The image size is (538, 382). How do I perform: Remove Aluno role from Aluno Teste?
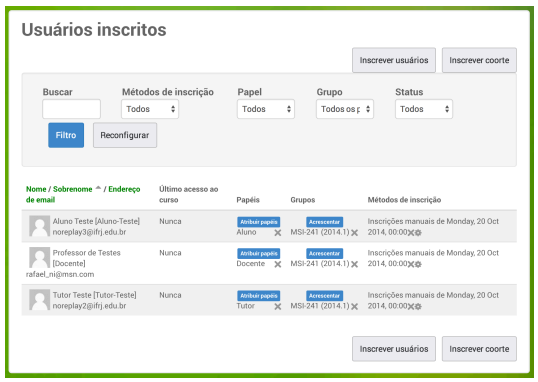[x=278, y=233]
